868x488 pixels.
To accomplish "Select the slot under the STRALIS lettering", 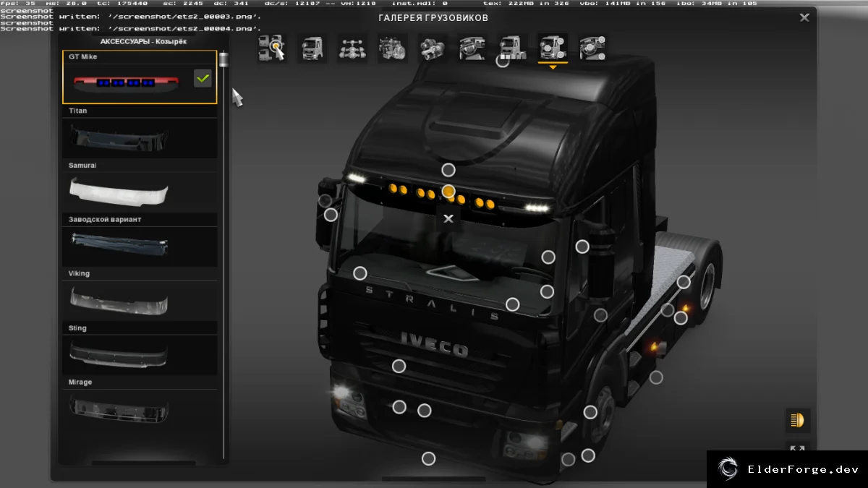I will [x=513, y=304].
